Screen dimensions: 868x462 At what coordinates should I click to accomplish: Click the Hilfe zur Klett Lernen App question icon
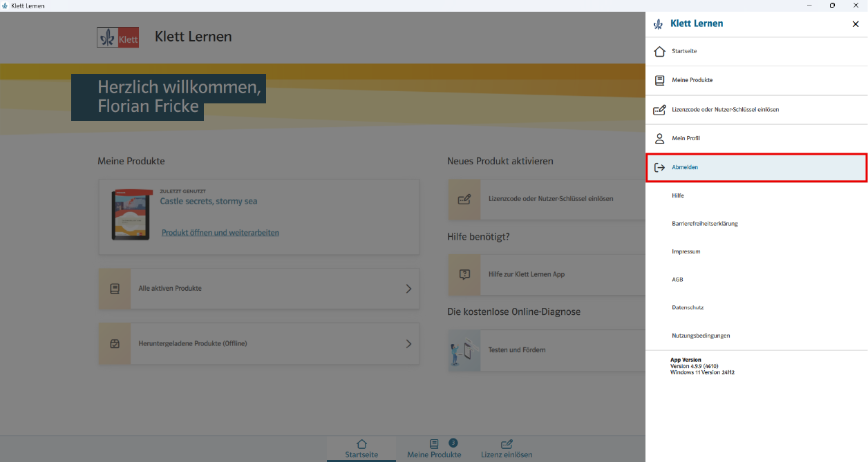[x=464, y=274]
